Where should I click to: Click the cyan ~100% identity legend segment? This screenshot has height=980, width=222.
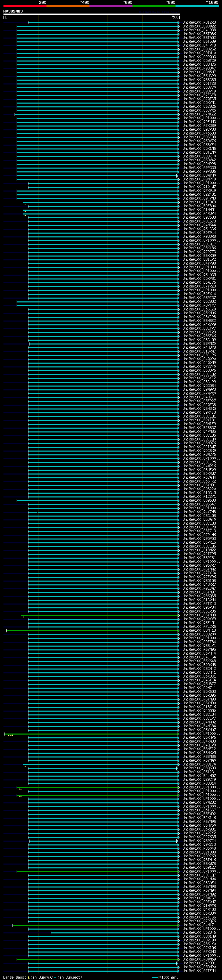point(197,6)
